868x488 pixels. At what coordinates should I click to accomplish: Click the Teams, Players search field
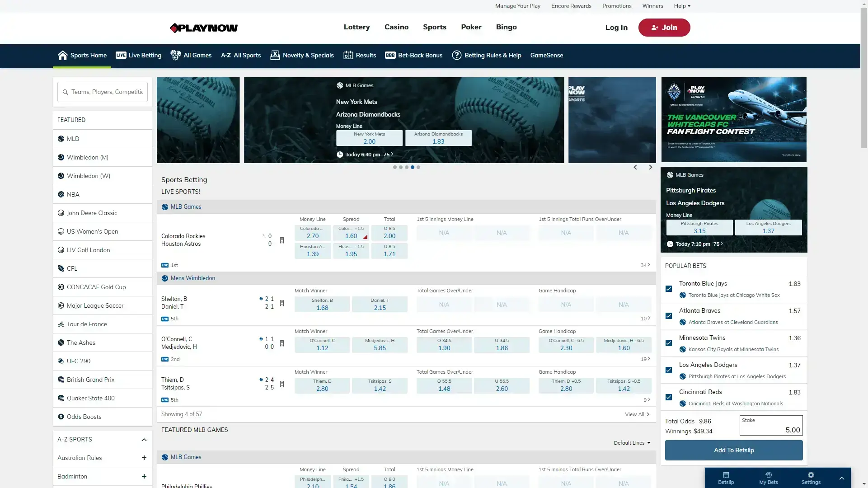pyautogui.click(x=103, y=92)
